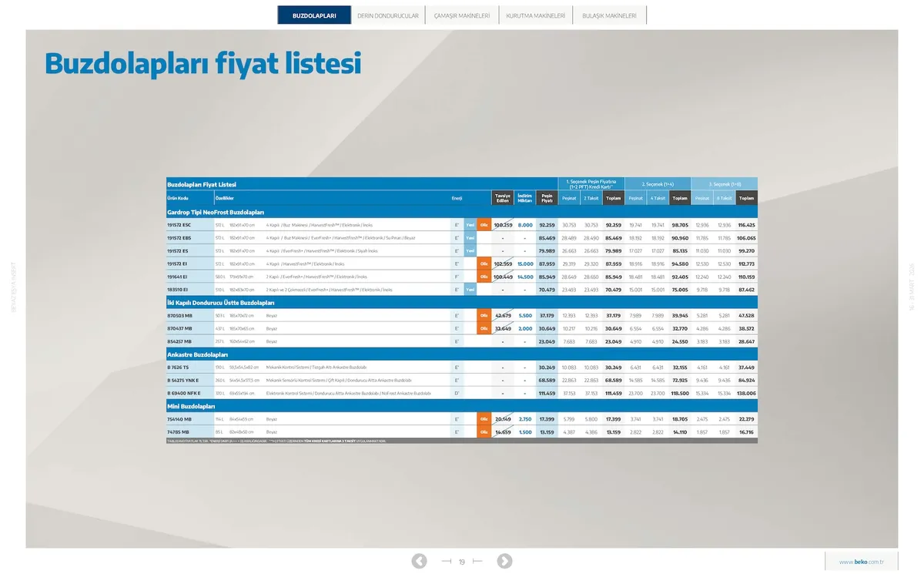
Task: Open the Çamaşır Makineleri tab
Action: tap(462, 15)
